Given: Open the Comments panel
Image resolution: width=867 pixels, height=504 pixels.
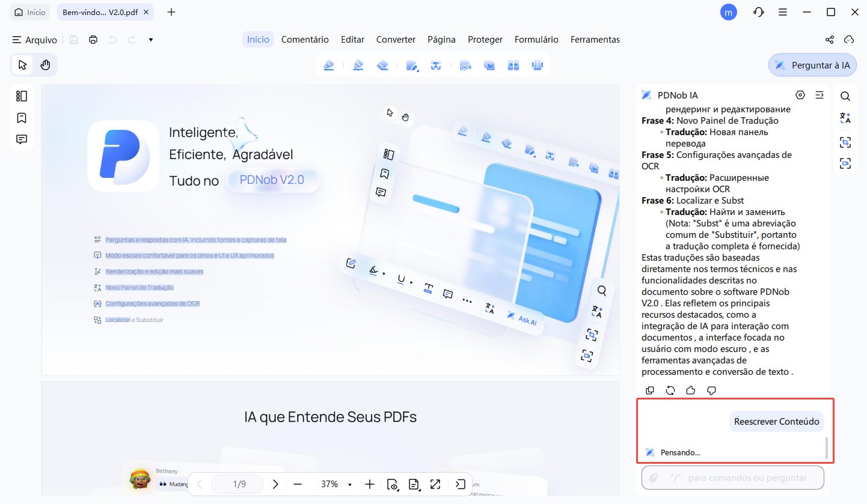Looking at the screenshot, I should (22, 139).
